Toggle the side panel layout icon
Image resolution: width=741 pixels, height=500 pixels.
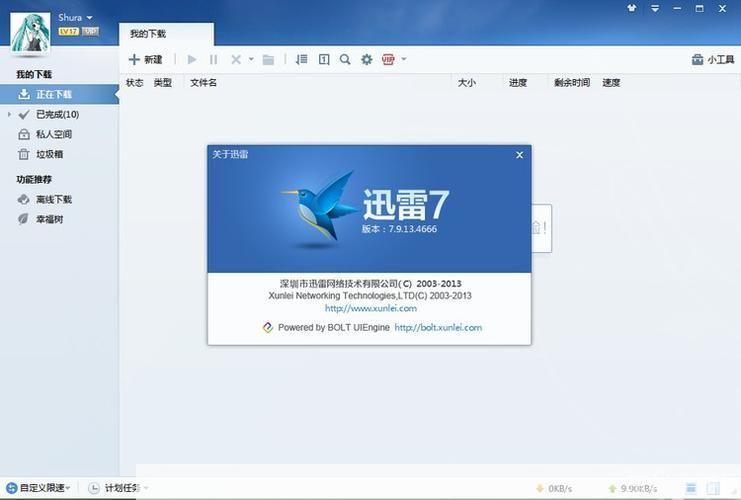point(713,488)
